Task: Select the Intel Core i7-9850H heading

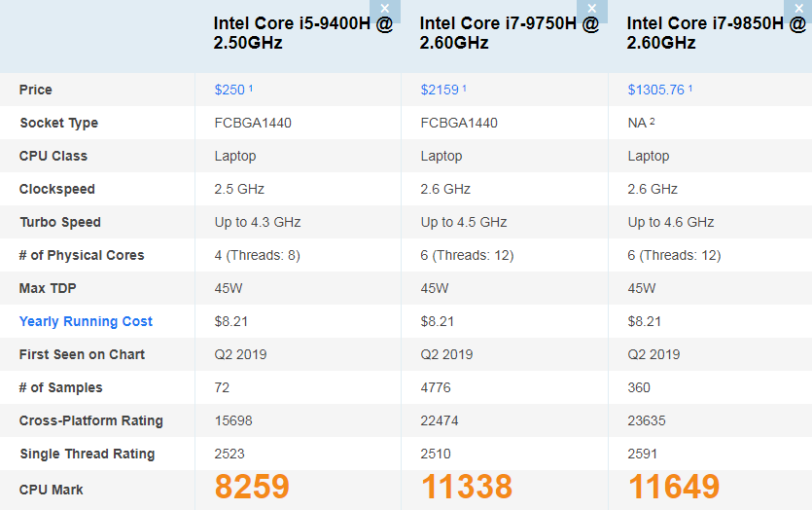Action: (716, 33)
